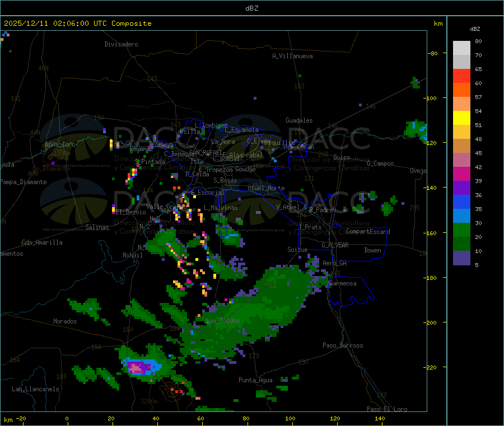Select the 80 dBZ light gray swatch
This screenshot has width=504, height=426.
point(461,48)
